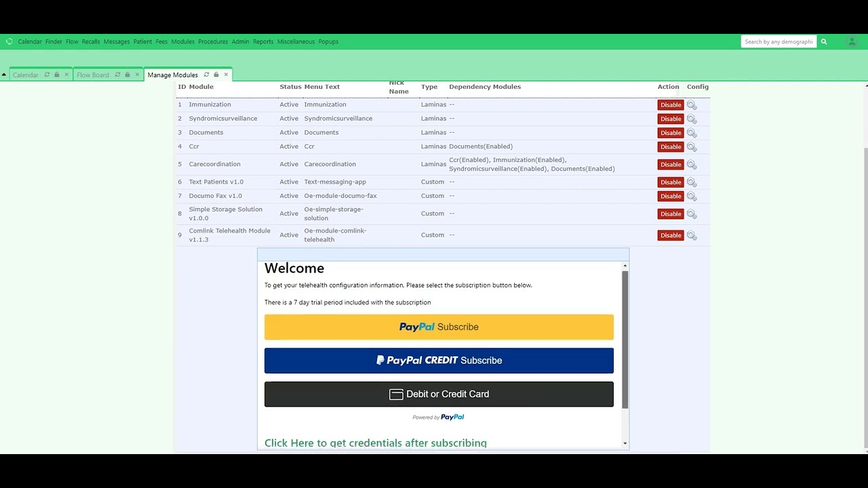868x488 pixels.
Task: Disable the Comlink Telehealth Module
Action: click(x=671, y=235)
